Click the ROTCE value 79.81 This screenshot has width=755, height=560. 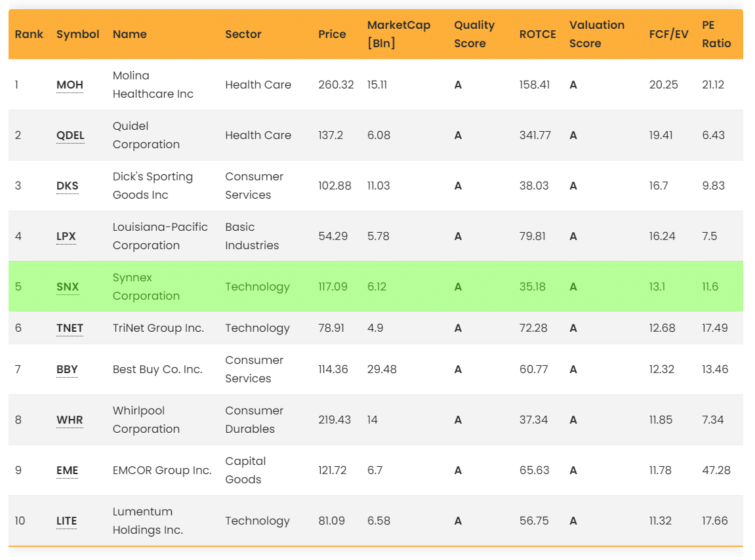click(533, 237)
